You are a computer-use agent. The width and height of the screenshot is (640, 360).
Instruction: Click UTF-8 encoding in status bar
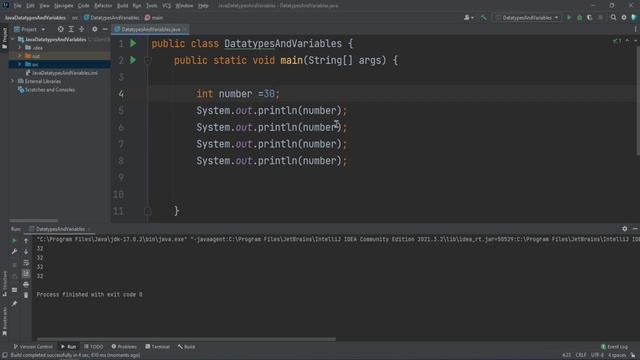(x=597, y=355)
